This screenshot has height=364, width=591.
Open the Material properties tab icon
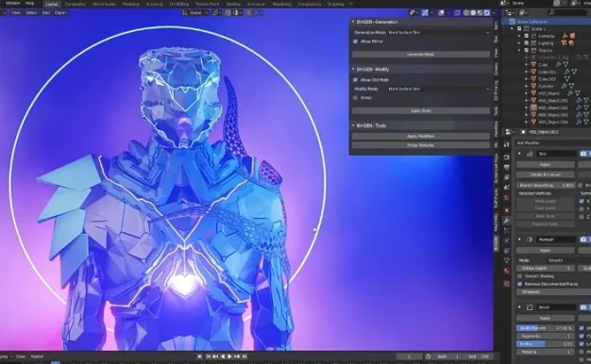pyautogui.click(x=507, y=271)
